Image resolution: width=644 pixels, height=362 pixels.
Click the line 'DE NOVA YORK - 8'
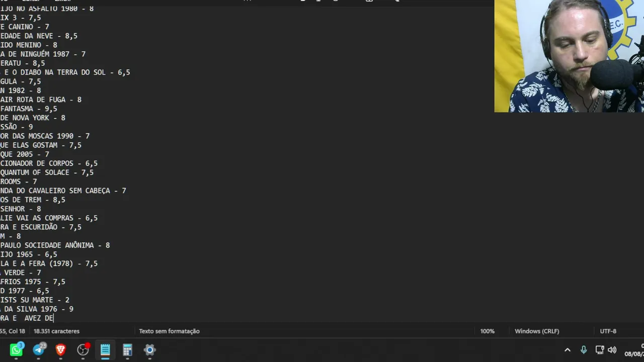click(33, 118)
